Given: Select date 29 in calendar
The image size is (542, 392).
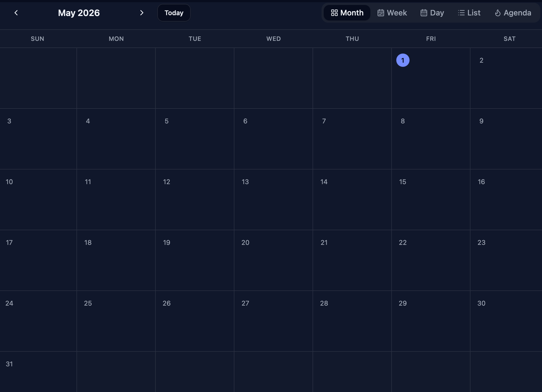Looking at the screenshot, I should point(403,303).
